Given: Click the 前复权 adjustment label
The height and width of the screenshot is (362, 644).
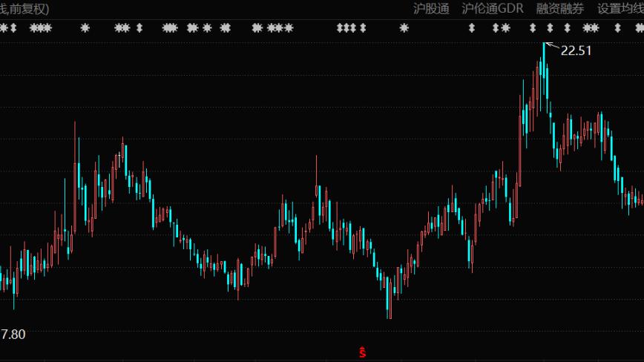Looking at the screenshot, I should [x=27, y=9].
